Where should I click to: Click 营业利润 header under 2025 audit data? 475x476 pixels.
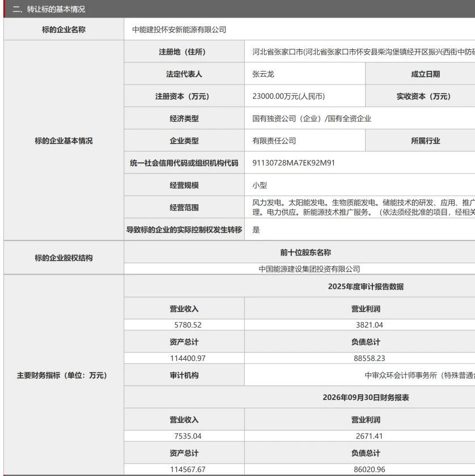tap(366, 309)
